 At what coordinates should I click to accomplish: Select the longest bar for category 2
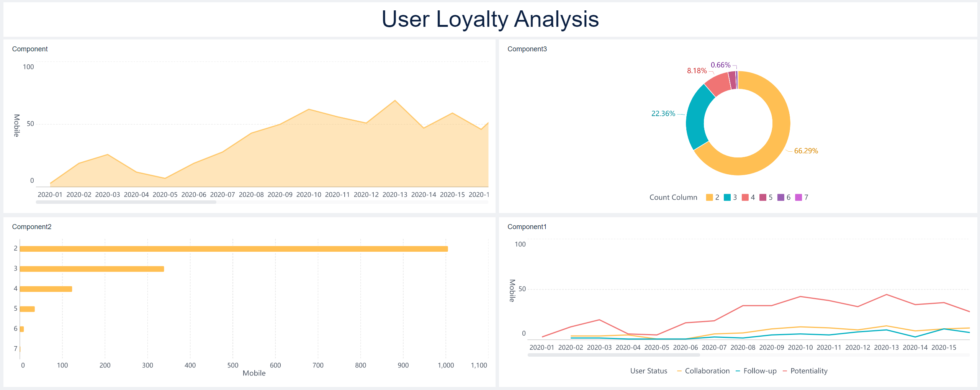pos(234,249)
